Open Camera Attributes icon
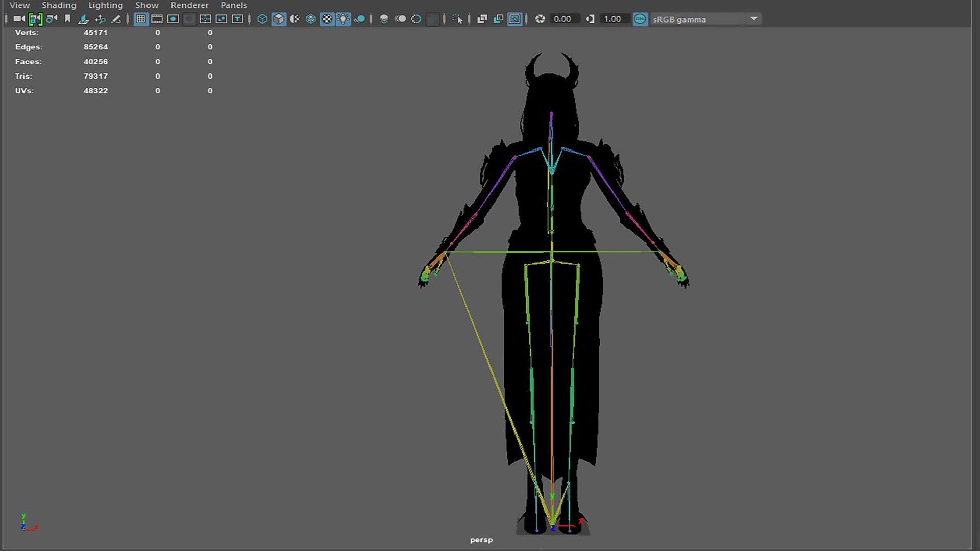 [51, 19]
